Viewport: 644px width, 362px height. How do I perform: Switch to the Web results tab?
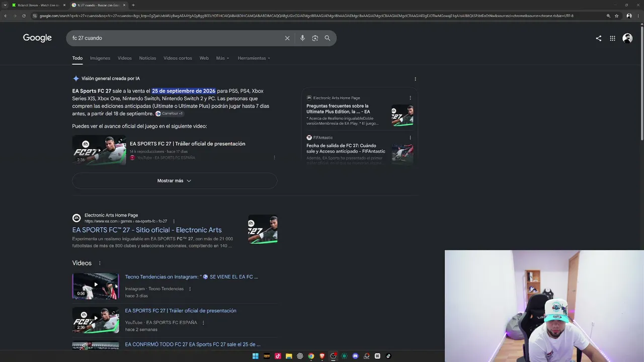[x=204, y=58]
